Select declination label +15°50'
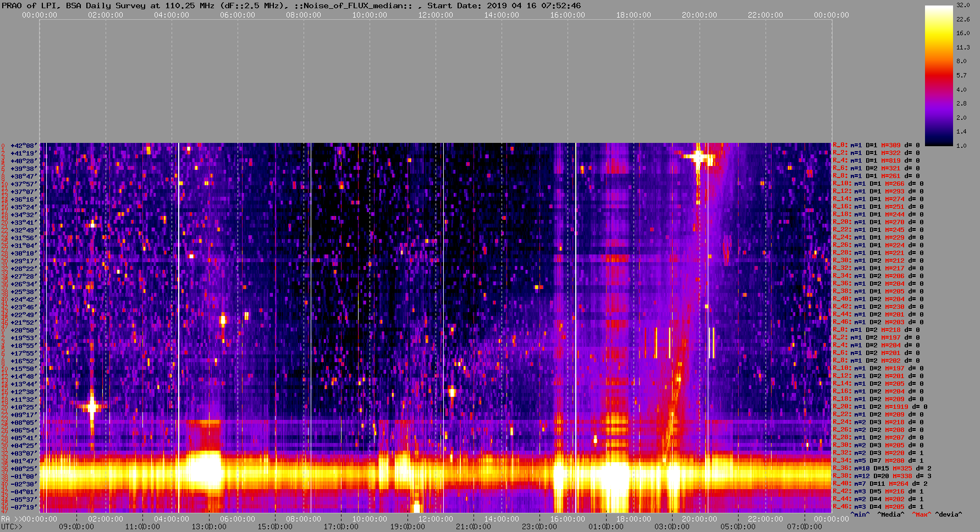This screenshot has width=980, height=532. 24,369
